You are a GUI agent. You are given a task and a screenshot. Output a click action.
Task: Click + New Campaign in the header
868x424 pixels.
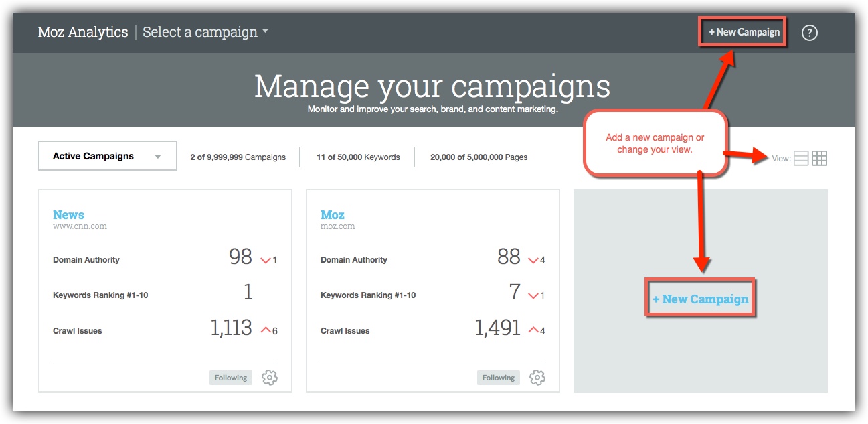(x=744, y=32)
